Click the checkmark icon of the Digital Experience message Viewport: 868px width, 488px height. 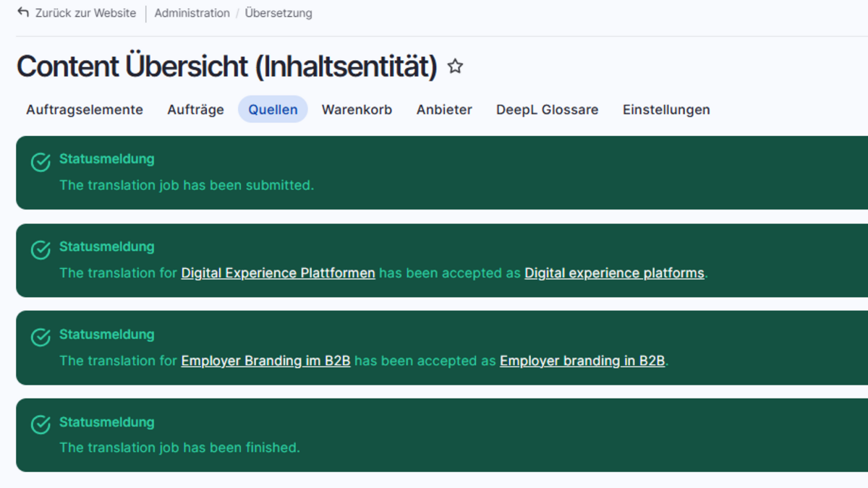coord(41,250)
